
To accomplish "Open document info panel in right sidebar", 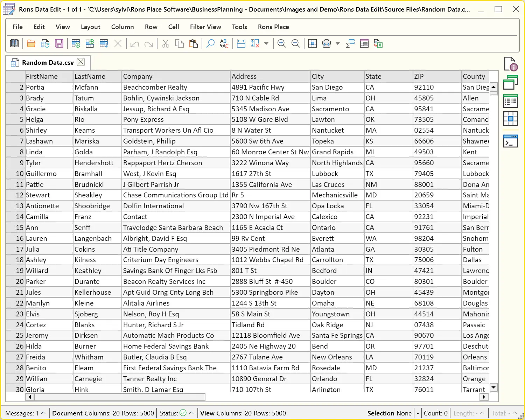I will pyautogui.click(x=511, y=64).
